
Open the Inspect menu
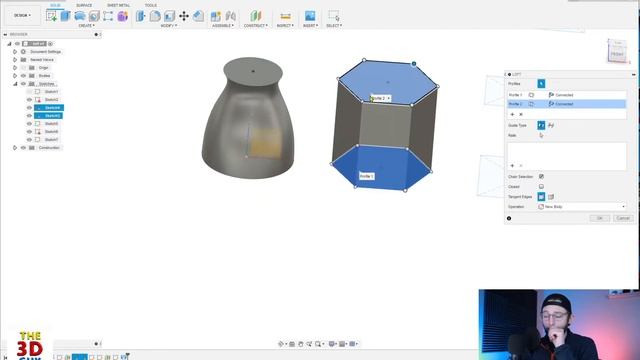[285, 26]
